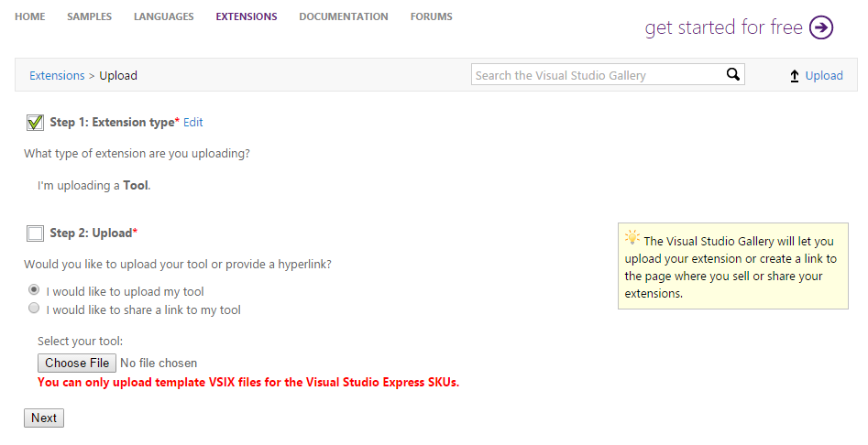Toggle the Step 2 Upload checkbox
The height and width of the screenshot is (445, 868).
click(36, 233)
